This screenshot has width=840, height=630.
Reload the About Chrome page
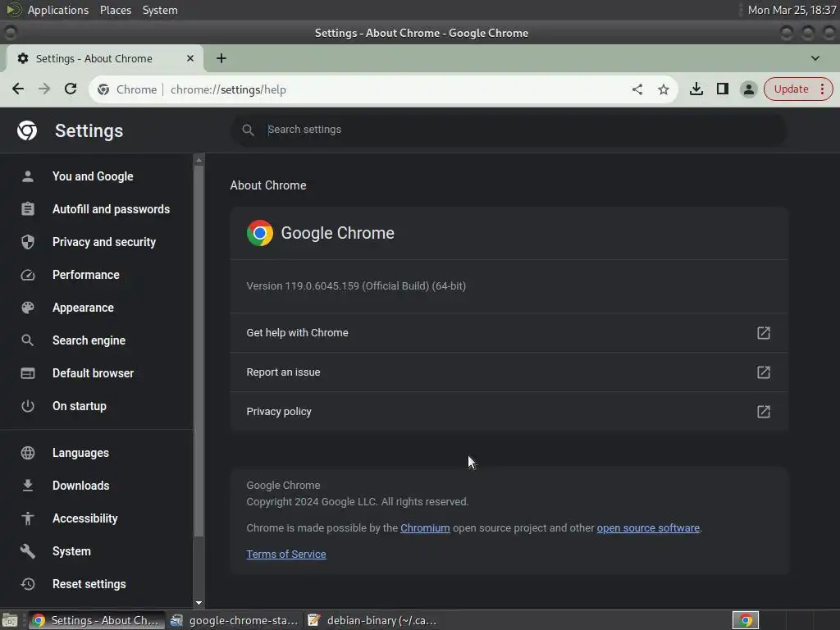[x=71, y=89]
